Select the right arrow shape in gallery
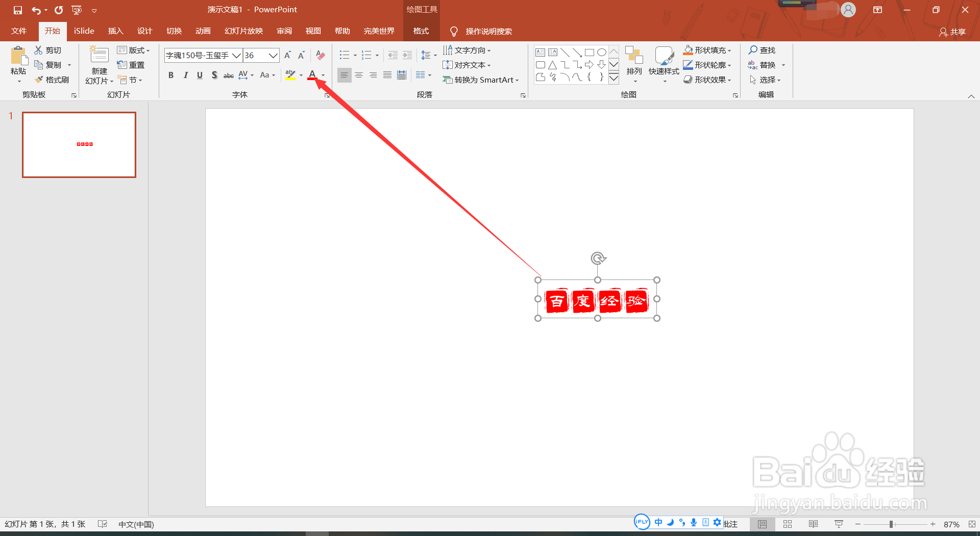The height and width of the screenshot is (536, 980). click(x=590, y=65)
